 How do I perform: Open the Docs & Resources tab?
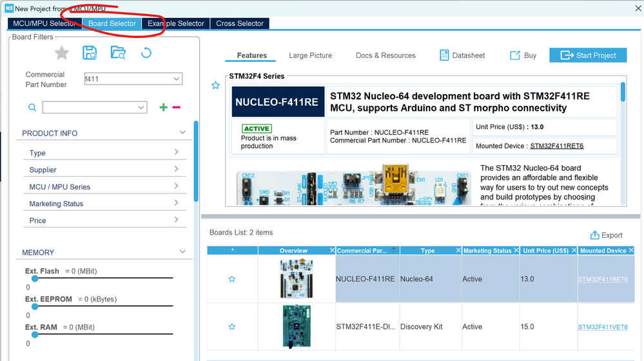point(385,55)
